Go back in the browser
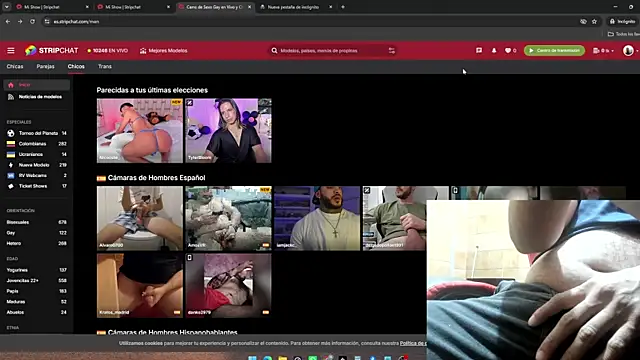The height and width of the screenshot is (360, 640). coord(8,21)
